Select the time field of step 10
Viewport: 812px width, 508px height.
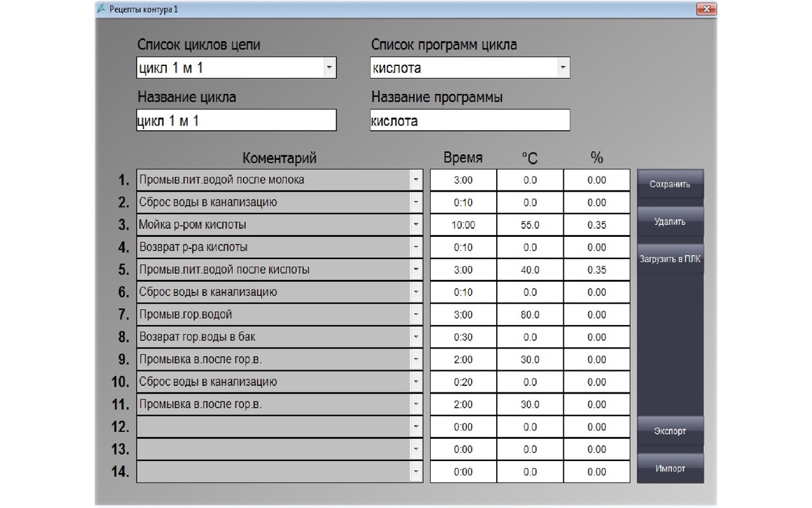coord(463,382)
